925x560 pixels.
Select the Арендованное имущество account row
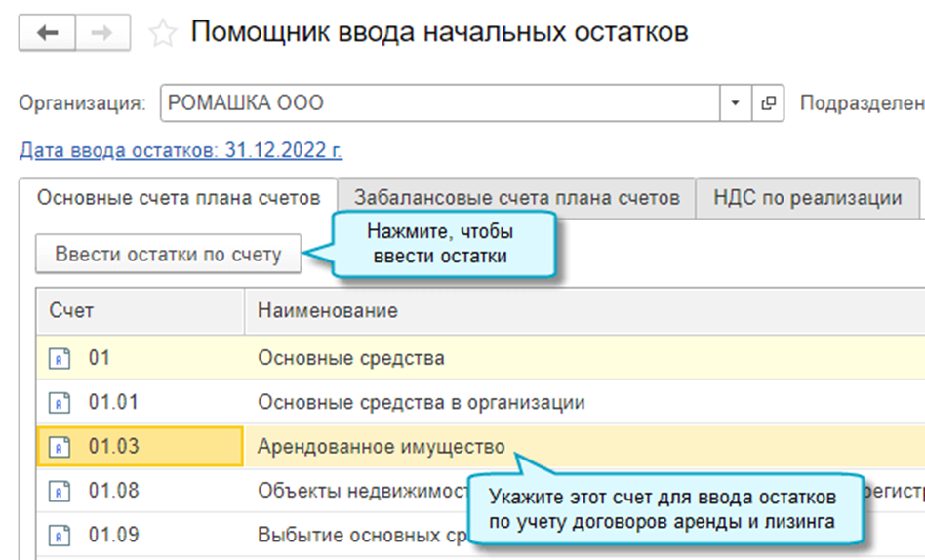(381, 447)
